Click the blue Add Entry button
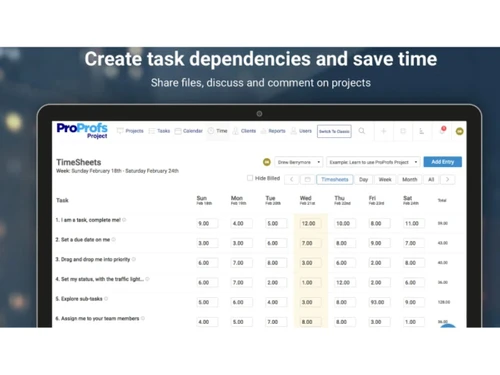This screenshot has height=375, width=500. pos(443,162)
